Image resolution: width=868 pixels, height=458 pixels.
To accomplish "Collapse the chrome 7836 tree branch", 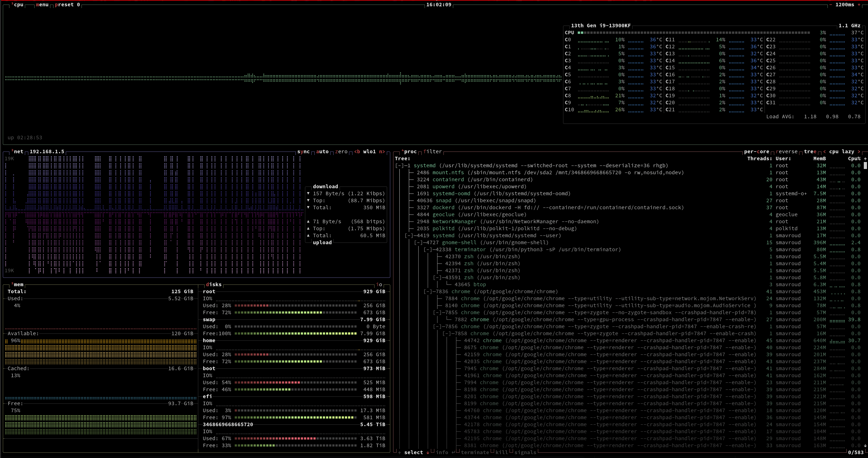I will [428, 291].
